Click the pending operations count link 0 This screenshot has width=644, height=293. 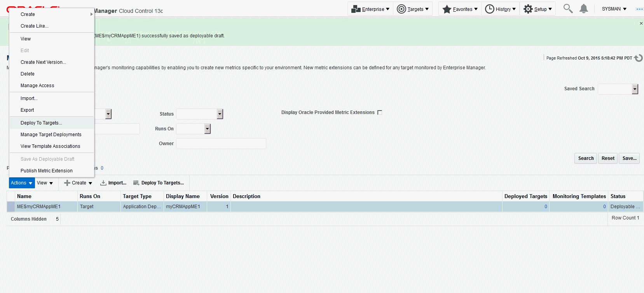(102, 168)
